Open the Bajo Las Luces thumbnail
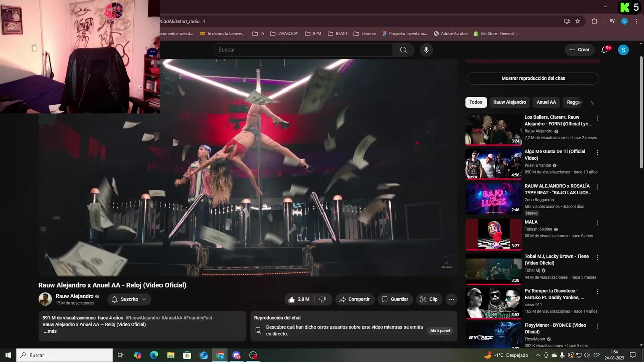Image resolution: width=644 pixels, height=362 pixels. coord(494,198)
